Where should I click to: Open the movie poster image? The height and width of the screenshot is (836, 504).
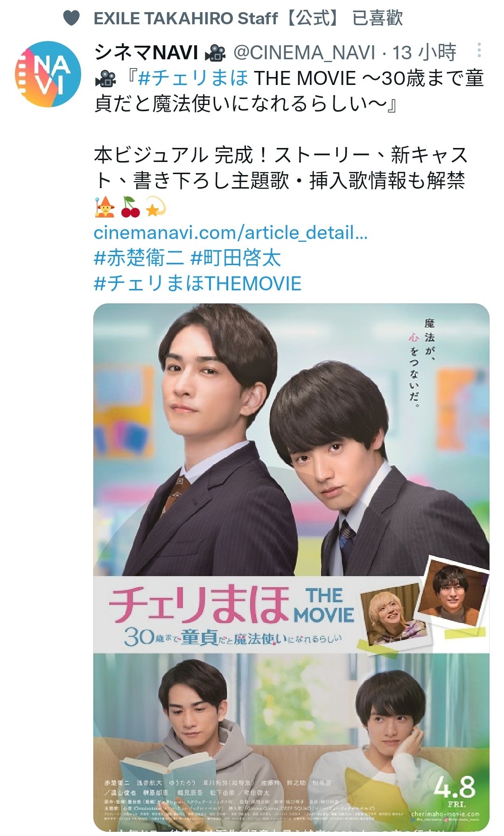pyautogui.click(x=291, y=567)
